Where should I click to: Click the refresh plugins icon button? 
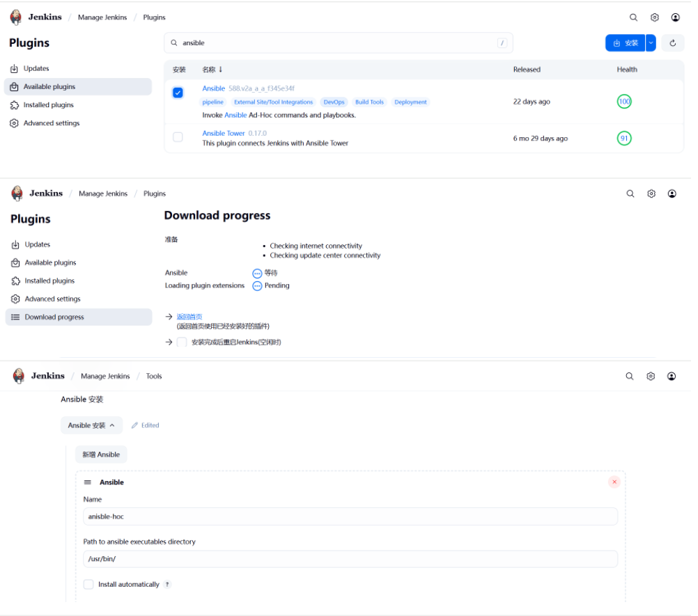pos(672,43)
